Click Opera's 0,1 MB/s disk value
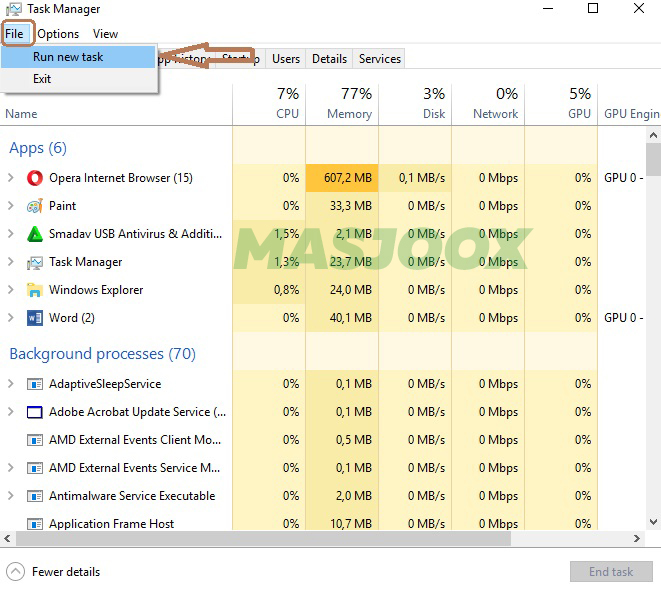This screenshot has height=593, width=661. tap(422, 178)
